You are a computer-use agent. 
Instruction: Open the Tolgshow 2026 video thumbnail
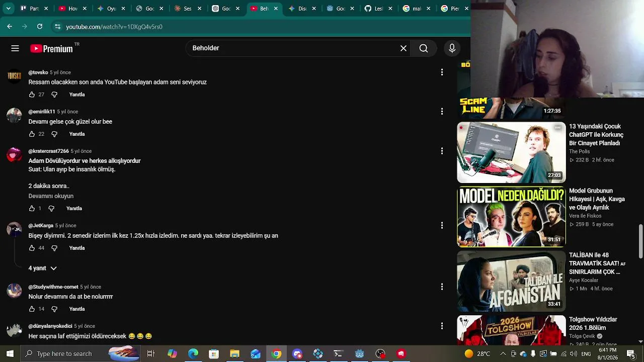tap(511, 330)
